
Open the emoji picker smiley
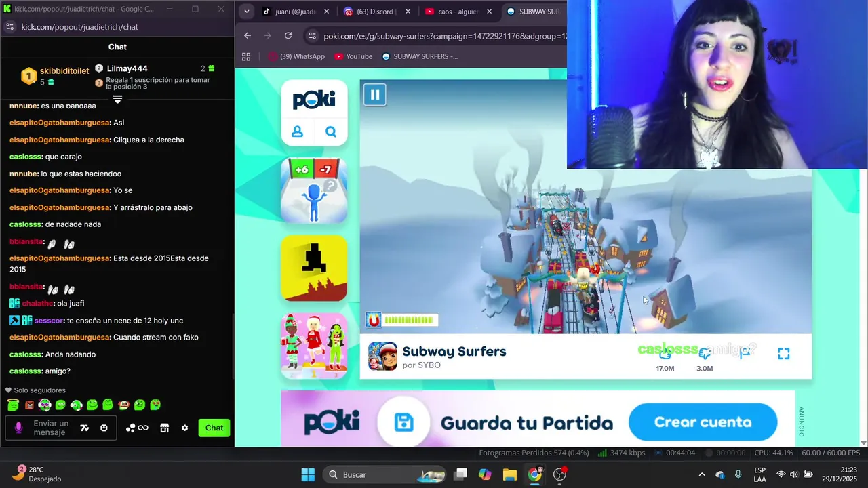pos(104,428)
